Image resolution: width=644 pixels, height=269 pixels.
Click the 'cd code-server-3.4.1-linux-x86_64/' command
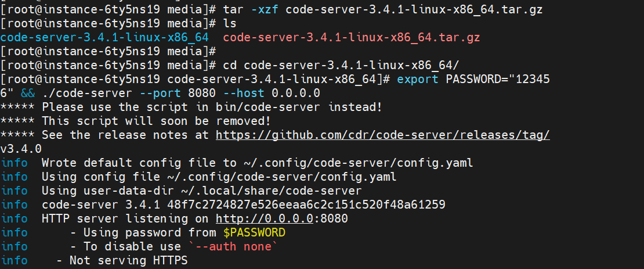pos(341,66)
